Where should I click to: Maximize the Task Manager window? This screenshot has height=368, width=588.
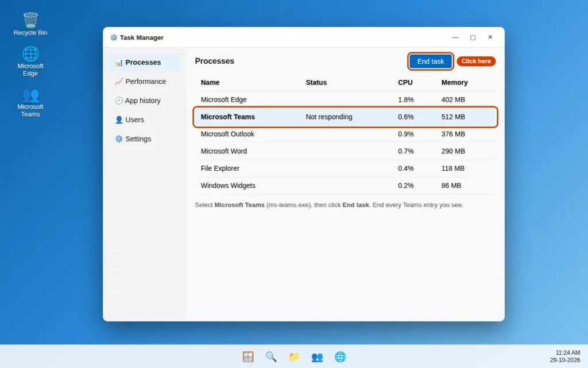pos(473,37)
